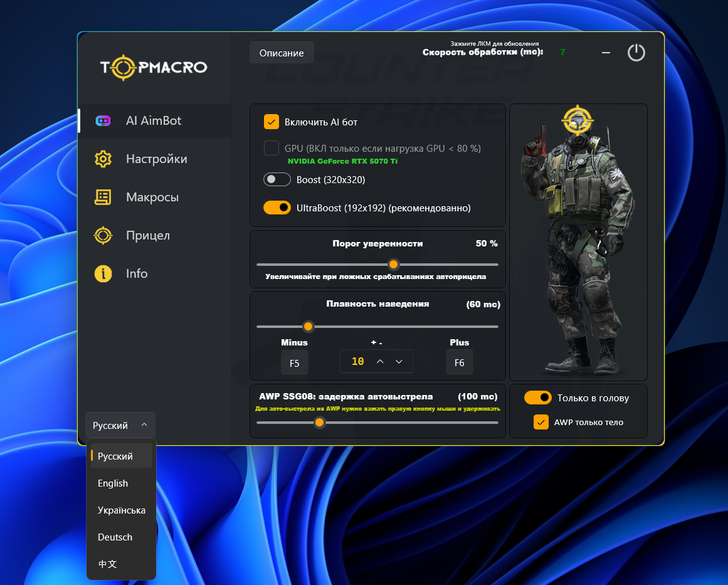Click the crosshair icon beside Прицел
728x585 pixels.
point(103,235)
